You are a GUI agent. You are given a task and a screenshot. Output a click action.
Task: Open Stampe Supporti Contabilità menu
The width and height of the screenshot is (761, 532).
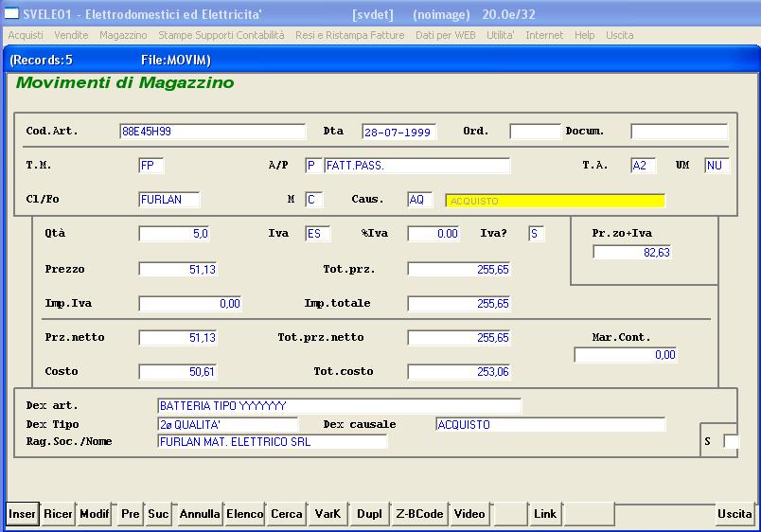221,35
